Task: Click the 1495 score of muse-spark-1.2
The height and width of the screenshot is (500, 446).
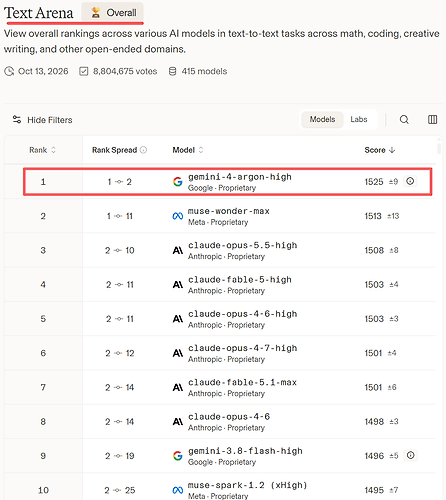Action: click(374, 490)
